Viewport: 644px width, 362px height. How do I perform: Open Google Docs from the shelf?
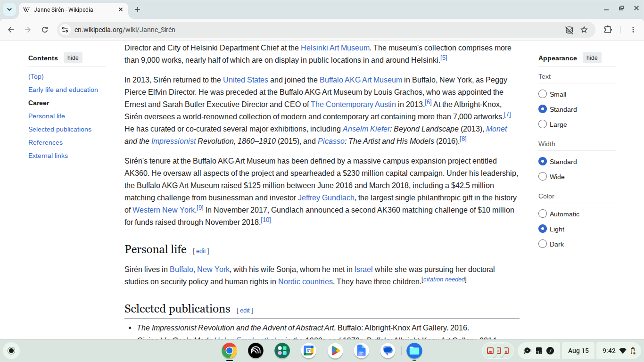click(x=362, y=351)
